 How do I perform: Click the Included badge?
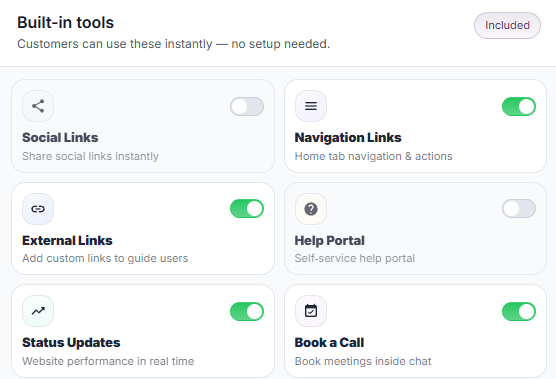(x=507, y=26)
